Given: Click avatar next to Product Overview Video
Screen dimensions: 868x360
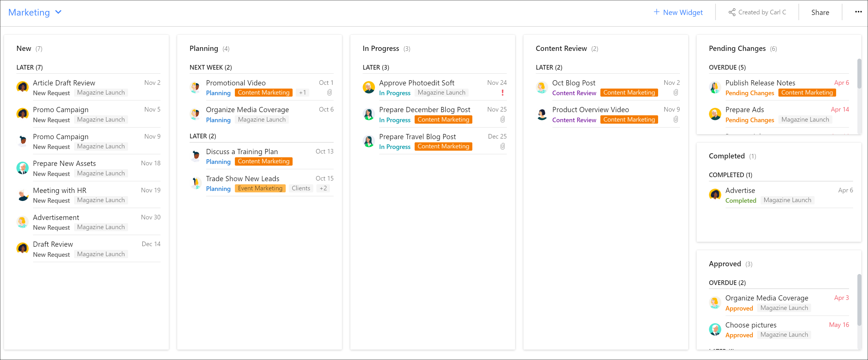Looking at the screenshot, I should (542, 114).
